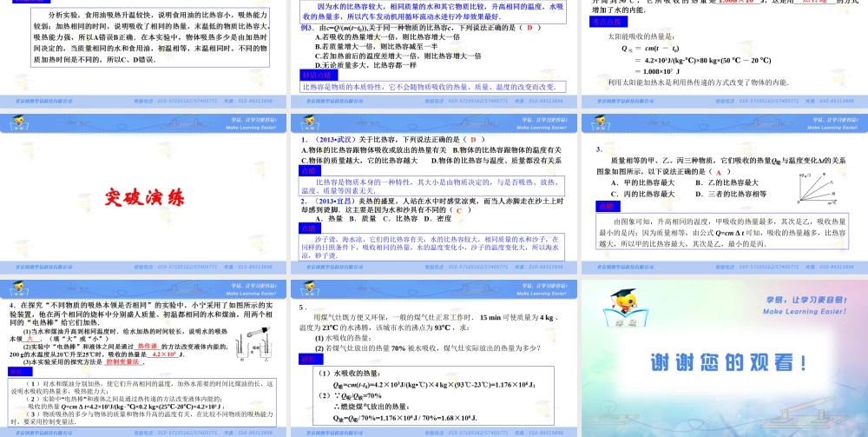Click the 谢谢您的观看! text
868x437 pixels.
pos(728,363)
